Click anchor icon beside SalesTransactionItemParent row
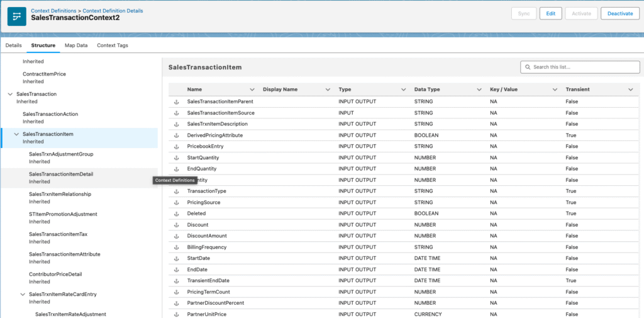 point(176,101)
